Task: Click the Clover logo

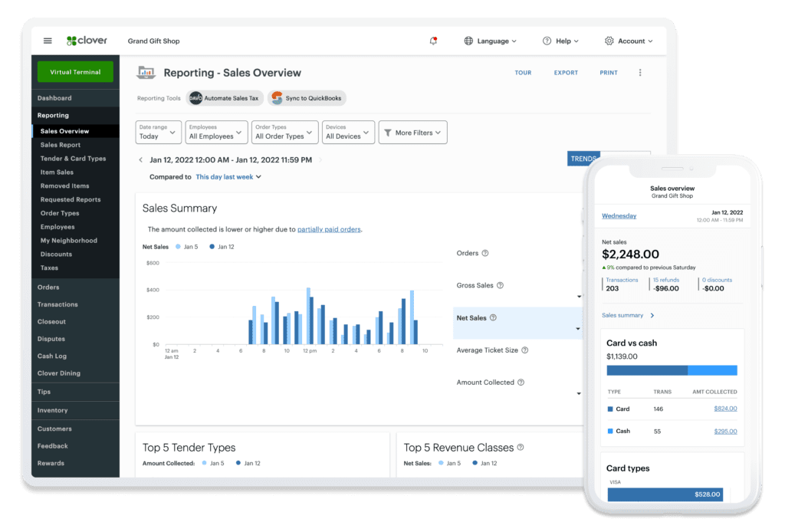Action: tap(87, 41)
